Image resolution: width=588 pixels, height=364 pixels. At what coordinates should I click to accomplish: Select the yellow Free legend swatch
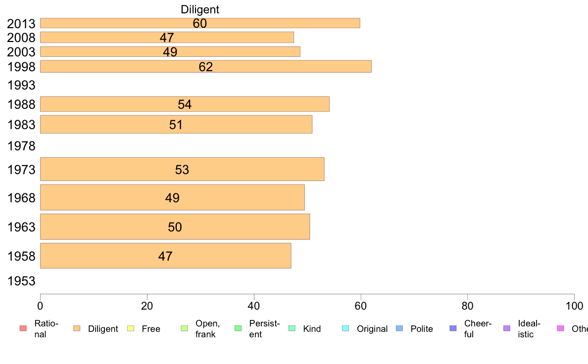click(131, 328)
